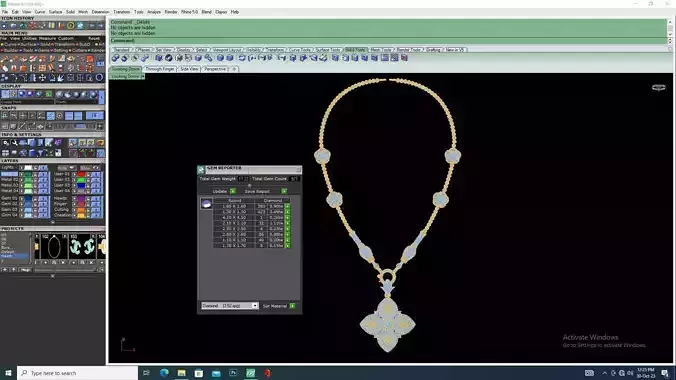Expand the 1.70 x 1.70 gem row arrow

288,246
